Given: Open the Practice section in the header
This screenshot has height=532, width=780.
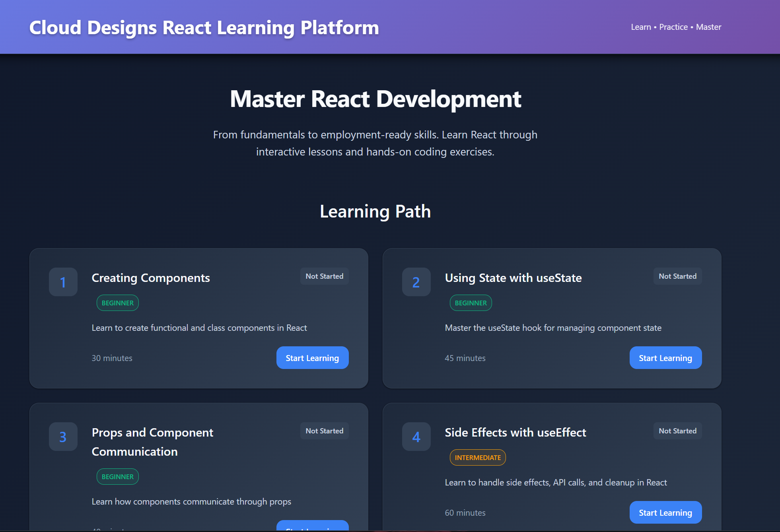Looking at the screenshot, I should pyautogui.click(x=673, y=27).
